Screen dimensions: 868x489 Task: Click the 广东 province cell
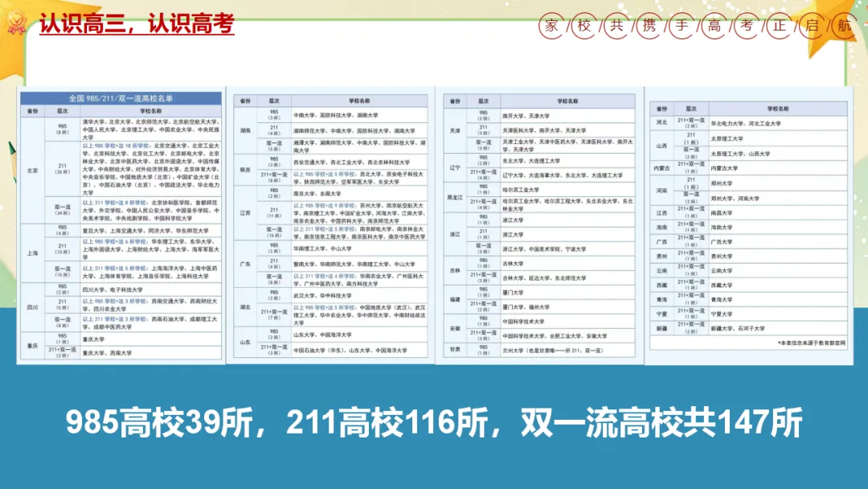245,264
